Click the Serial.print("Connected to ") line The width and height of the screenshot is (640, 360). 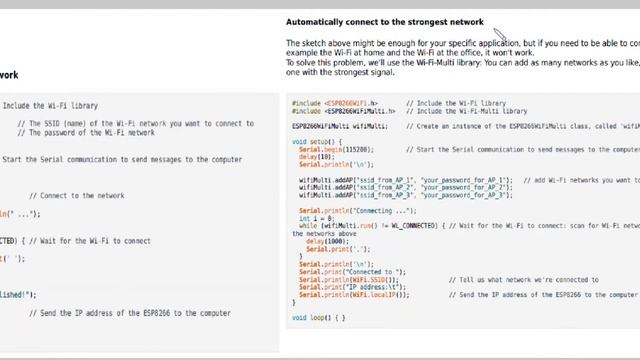353,272
